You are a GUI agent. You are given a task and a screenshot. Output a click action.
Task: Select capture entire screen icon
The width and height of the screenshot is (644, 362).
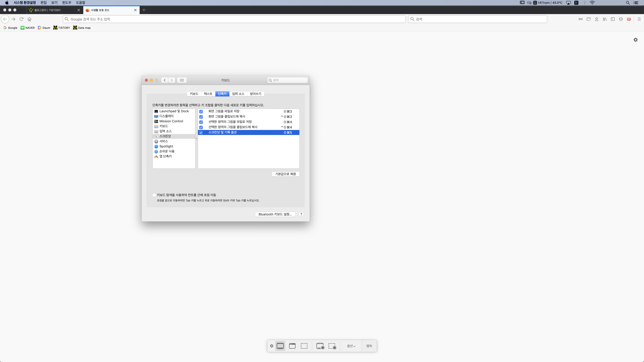tap(280, 346)
